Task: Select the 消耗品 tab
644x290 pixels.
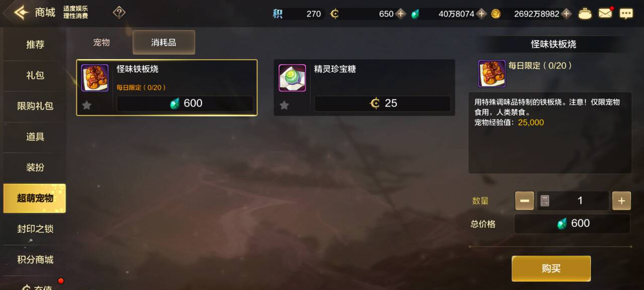Action: [x=164, y=42]
